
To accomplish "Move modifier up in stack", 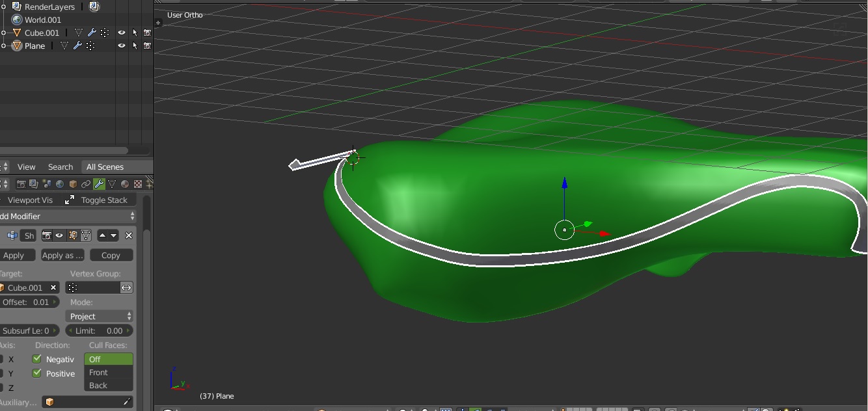I will click(x=102, y=235).
